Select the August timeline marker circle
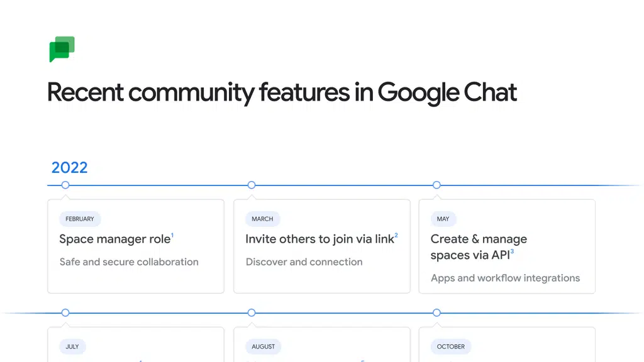Viewport: 644px width, 362px height. click(252, 313)
